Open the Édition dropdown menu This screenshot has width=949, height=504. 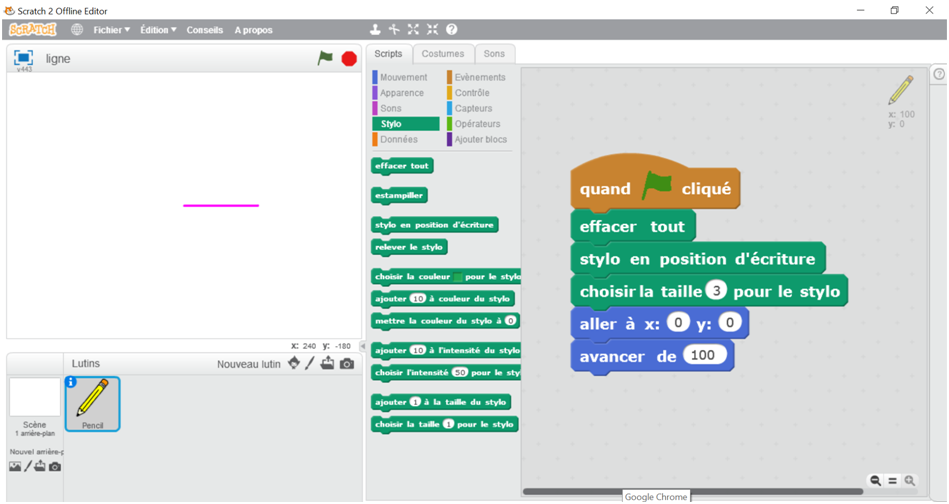158,30
